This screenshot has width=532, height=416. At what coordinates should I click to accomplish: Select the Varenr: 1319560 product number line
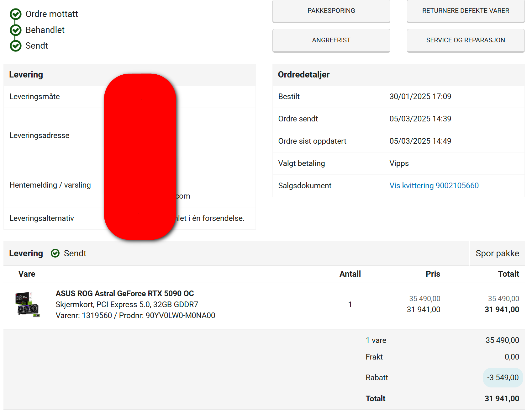point(135,316)
